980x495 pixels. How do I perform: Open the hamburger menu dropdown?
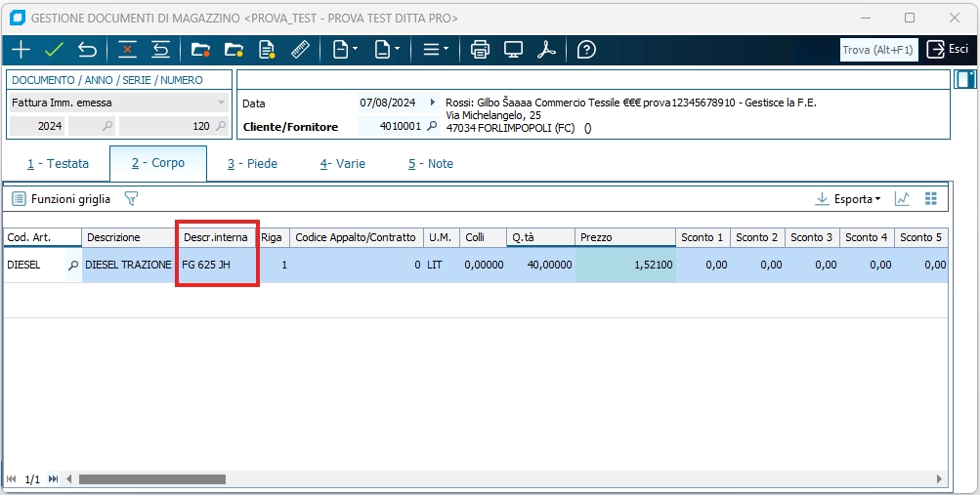pyautogui.click(x=436, y=50)
